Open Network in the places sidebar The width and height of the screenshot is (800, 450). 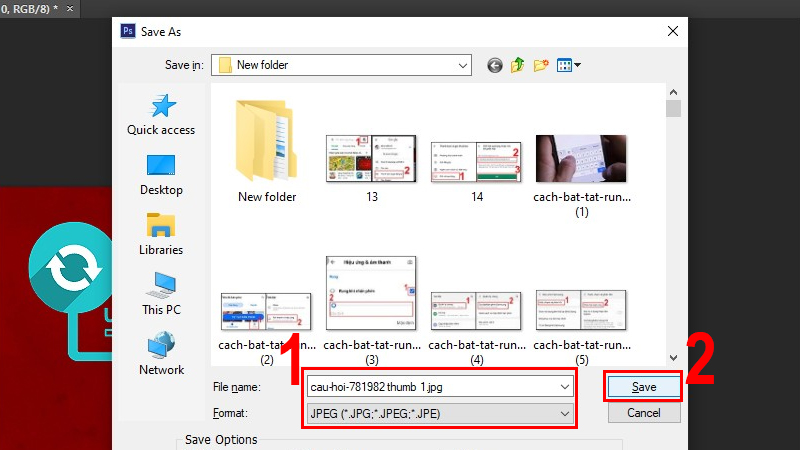161,354
